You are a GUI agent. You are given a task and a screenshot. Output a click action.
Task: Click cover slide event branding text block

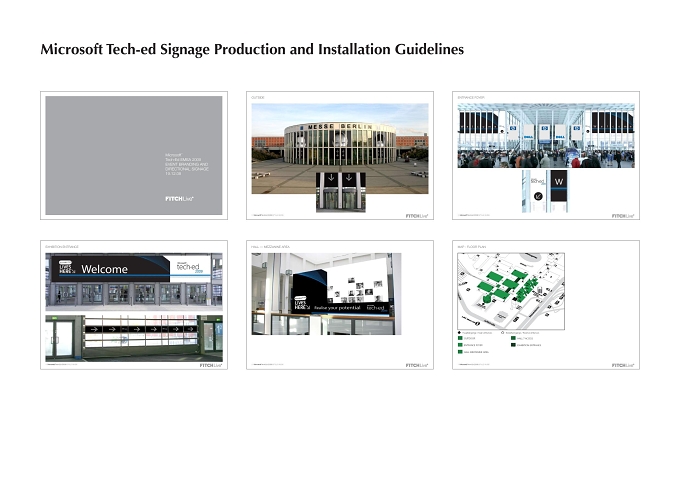pyautogui.click(x=186, y=164)
